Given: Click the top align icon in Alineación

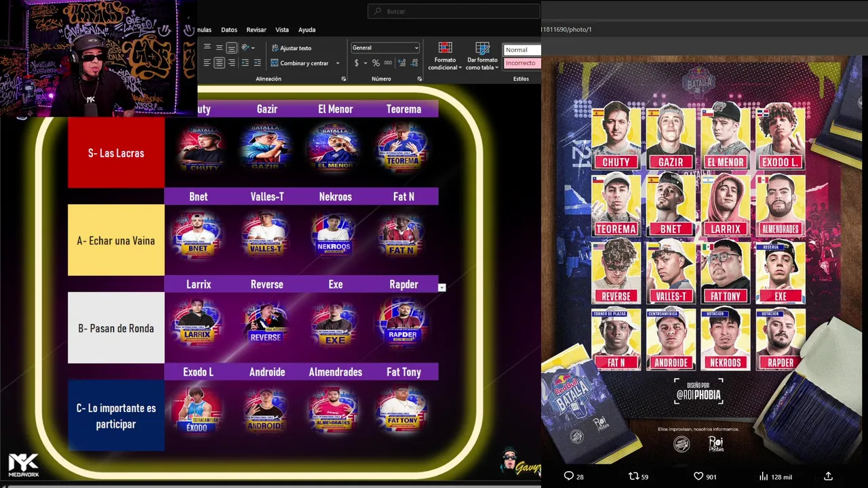Looking at the screenshot, I should (x=207, y=47).
